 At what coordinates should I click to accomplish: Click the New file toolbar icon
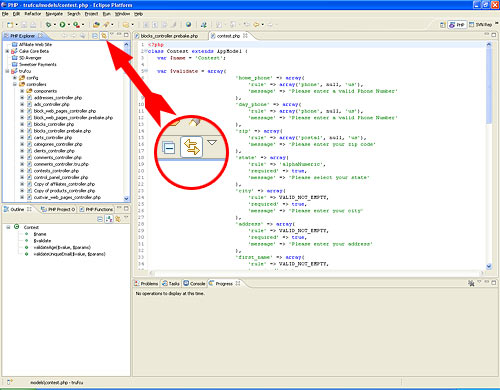click(10, 25)
